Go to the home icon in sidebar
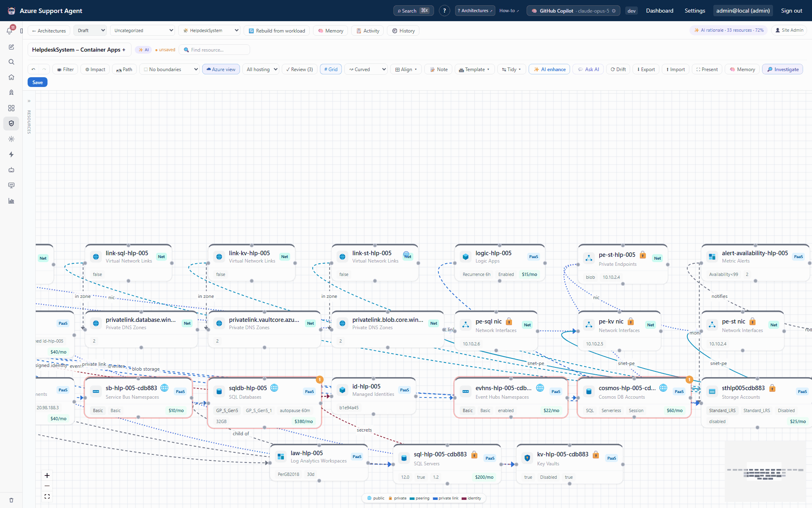Image resolution: width=812 pixels, height=508 pixels. pyautogui.click(x=11, y=77)
